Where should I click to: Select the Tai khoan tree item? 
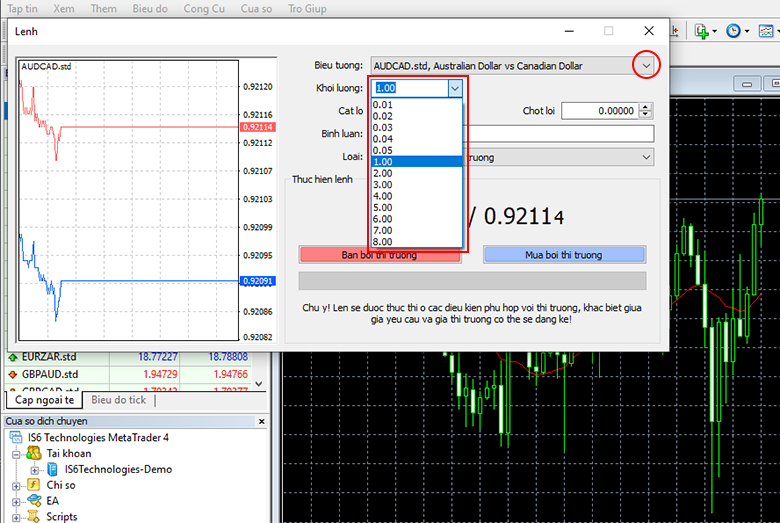69,453
